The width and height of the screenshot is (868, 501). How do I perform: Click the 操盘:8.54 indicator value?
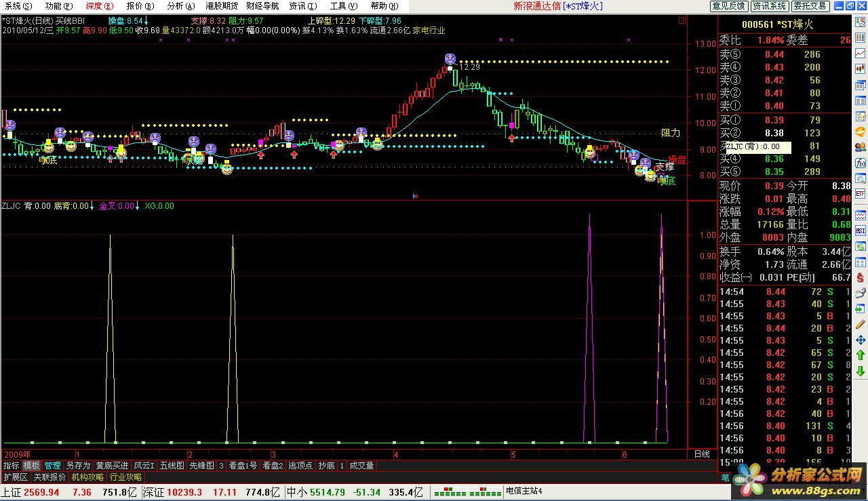(126, 21)
